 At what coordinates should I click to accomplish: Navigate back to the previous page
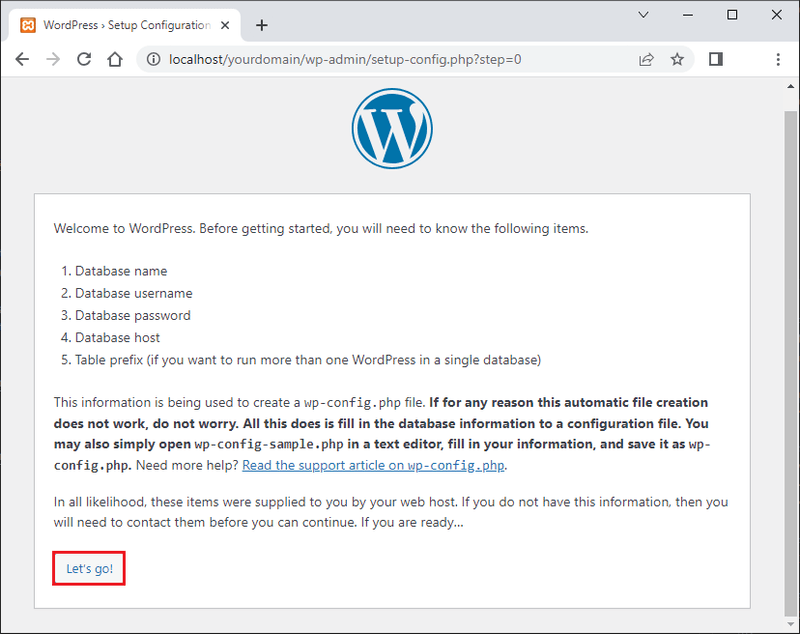click(x=22, y=59)
